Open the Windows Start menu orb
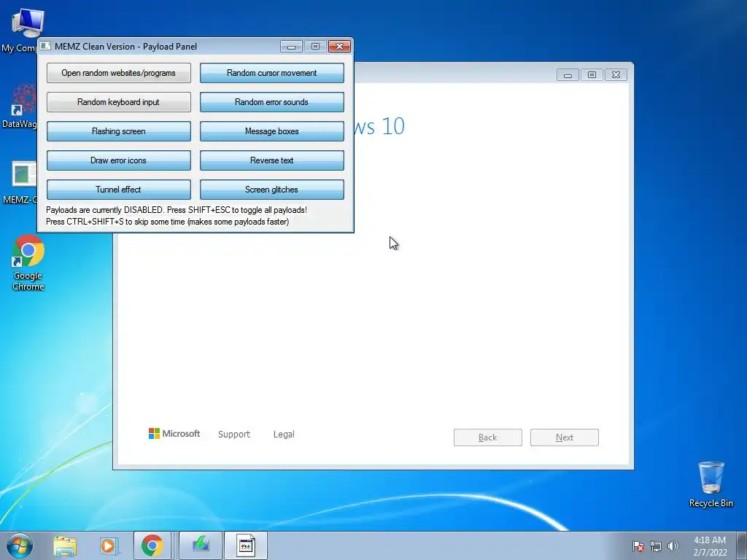 (20, 545)
